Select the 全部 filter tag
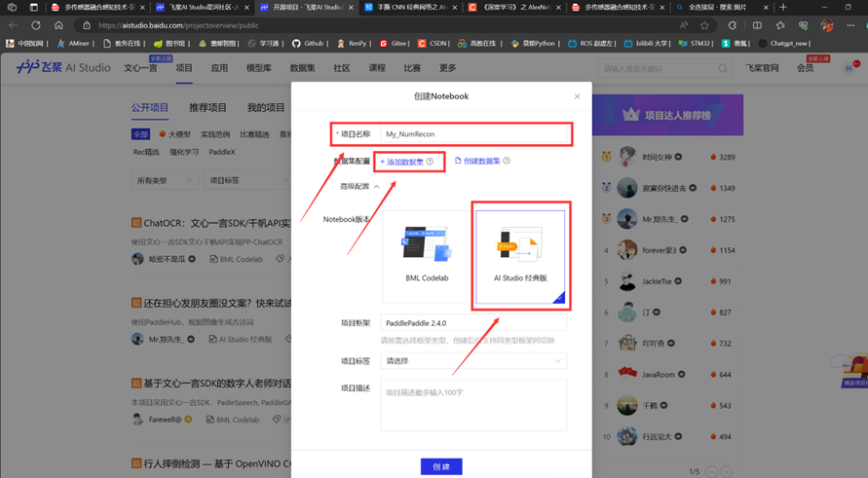Viewport: 868px width, 478px height. click(140, 134)
